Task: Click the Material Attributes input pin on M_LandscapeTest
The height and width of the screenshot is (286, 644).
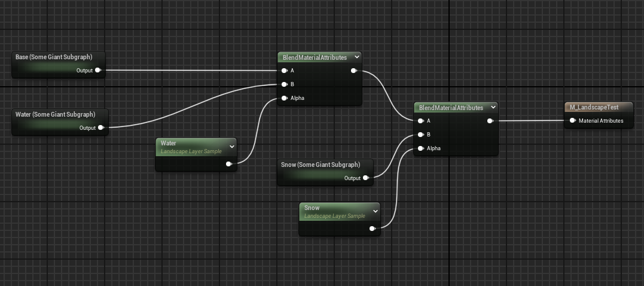Action: [572, 121]
